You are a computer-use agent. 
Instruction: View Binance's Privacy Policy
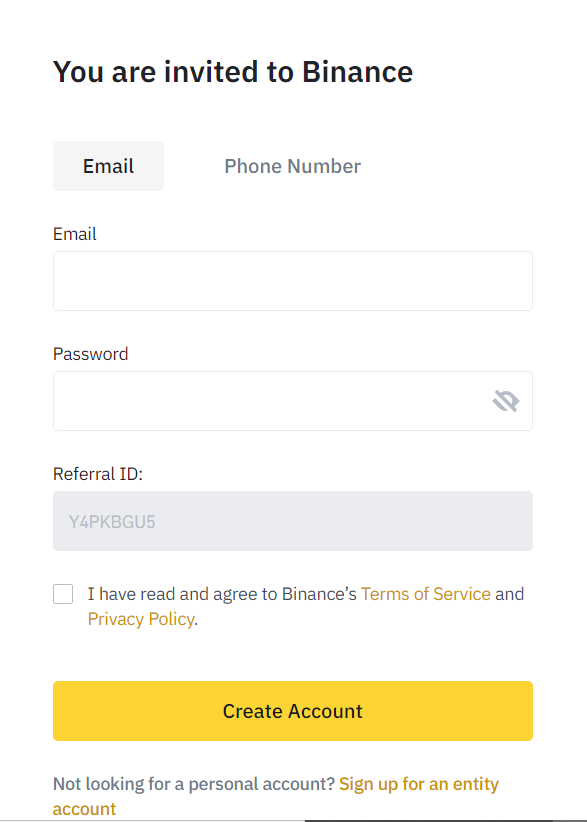coord(141,618)
